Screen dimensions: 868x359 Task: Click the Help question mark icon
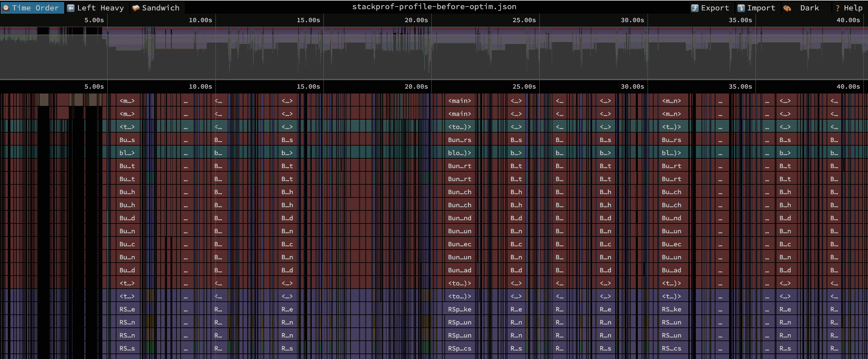pyautogui.click(x=837, y=8)
